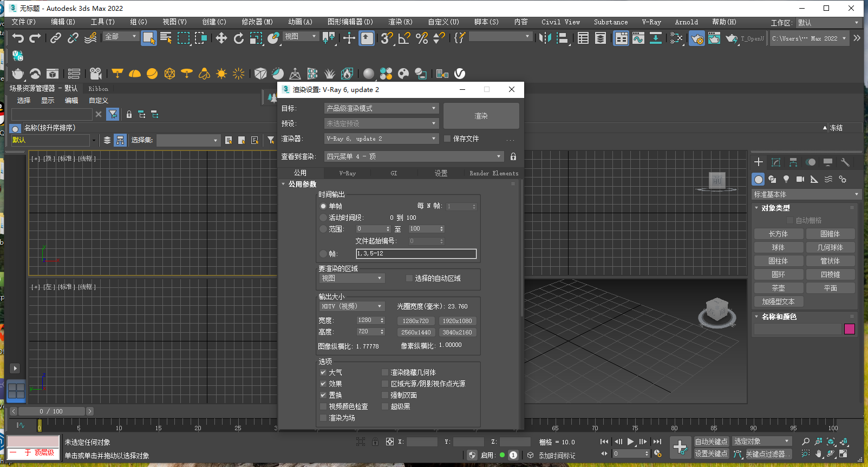The image size is (868, 467).
Task: Click the V-Ray physical camera icon
Action: point(96,74)
